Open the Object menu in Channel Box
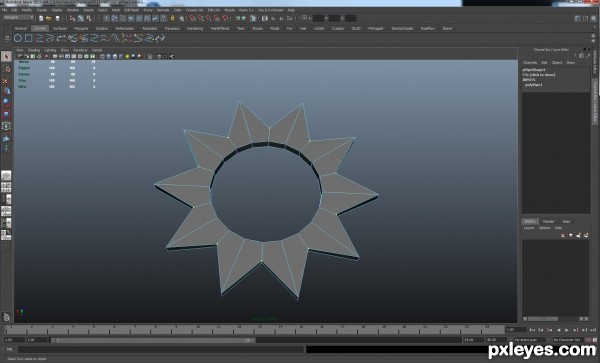 [557, 62]
